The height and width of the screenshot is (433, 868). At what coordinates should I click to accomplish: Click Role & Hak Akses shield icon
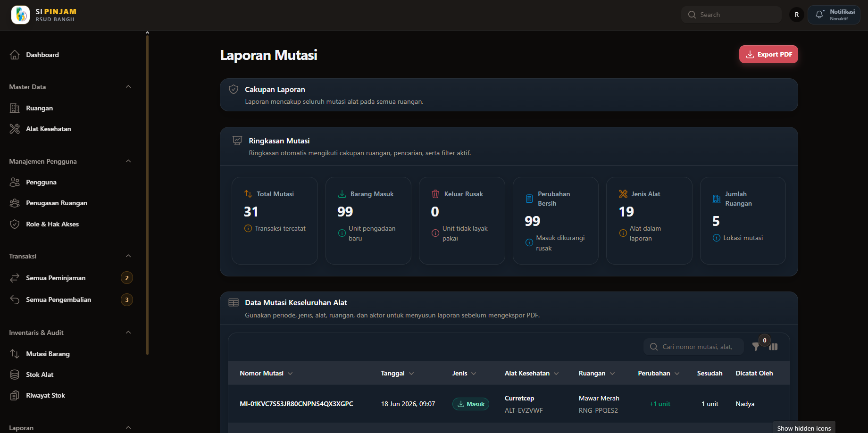coord(15,224)
